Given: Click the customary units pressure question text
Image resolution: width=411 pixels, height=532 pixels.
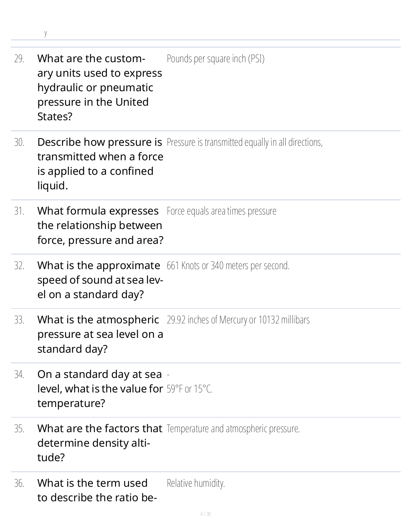Looking at the screenshot, I should click(99, 87).
